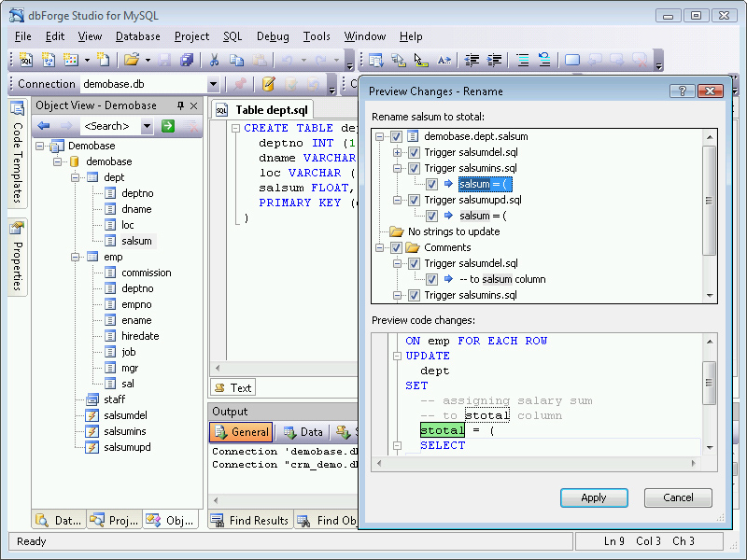This screenshot has width=747, height=560.
Task: Click the green go arrow in Object View
Action: pyautogui.click(x=168, y=126)
